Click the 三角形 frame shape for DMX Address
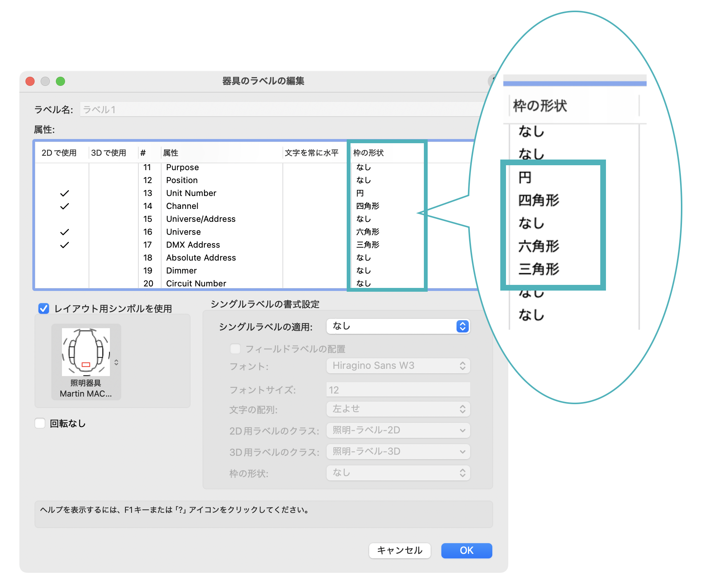The image size is (701, 588). click(368, 245)
